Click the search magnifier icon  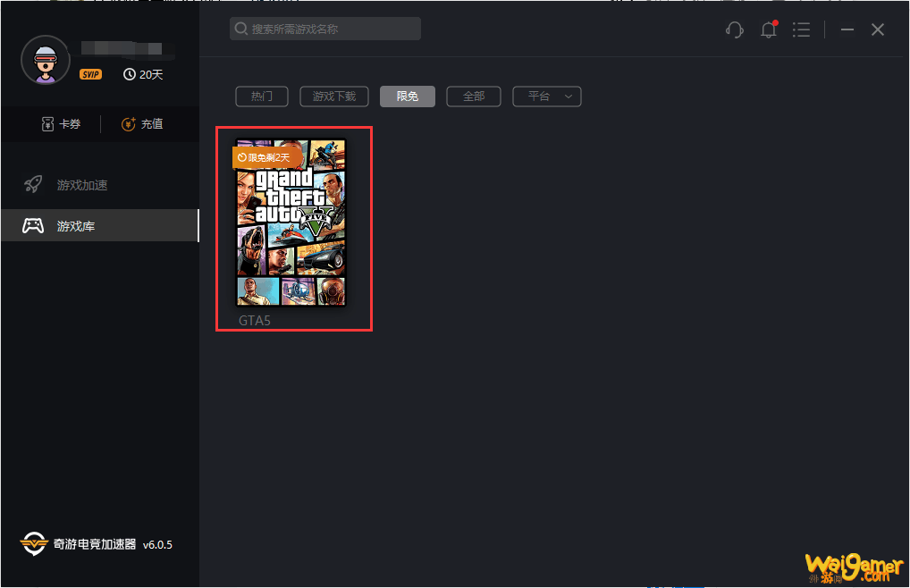pyautogui.click(x=241, y=29)
